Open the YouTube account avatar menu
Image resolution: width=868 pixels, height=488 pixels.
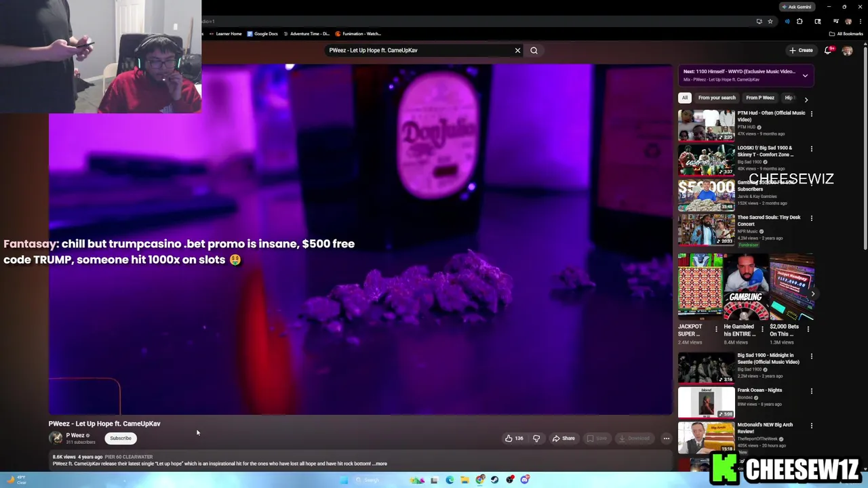(x=847, y=51)
